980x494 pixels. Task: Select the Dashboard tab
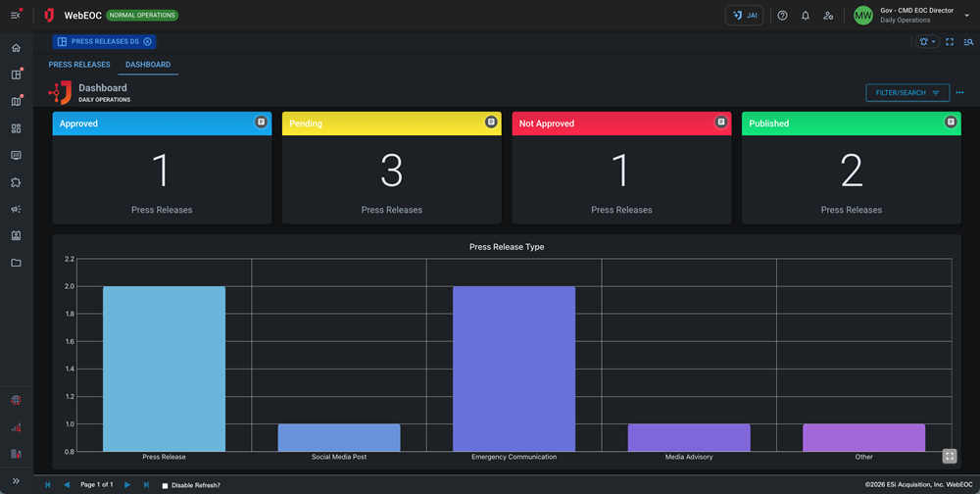(148, 65)
